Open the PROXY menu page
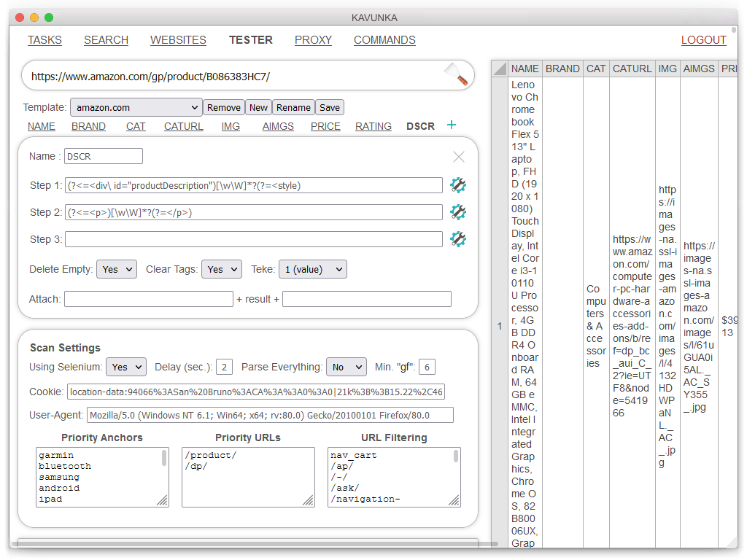Screen dimensions: 747x560 click(x=313, y=40)
